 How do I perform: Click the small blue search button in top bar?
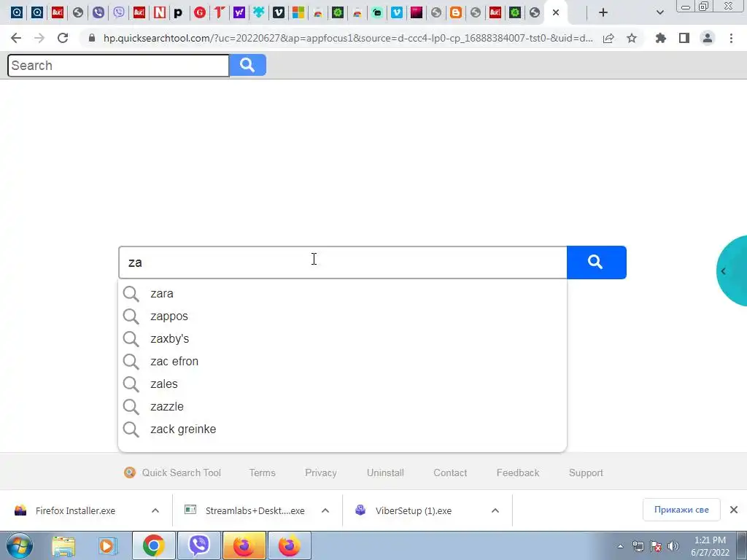247,65
